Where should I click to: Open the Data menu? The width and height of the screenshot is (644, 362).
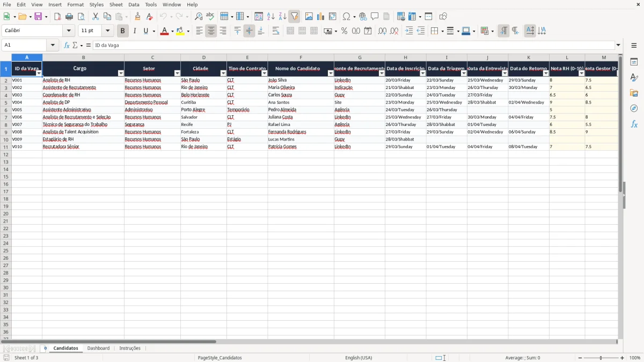click(134, 4)
